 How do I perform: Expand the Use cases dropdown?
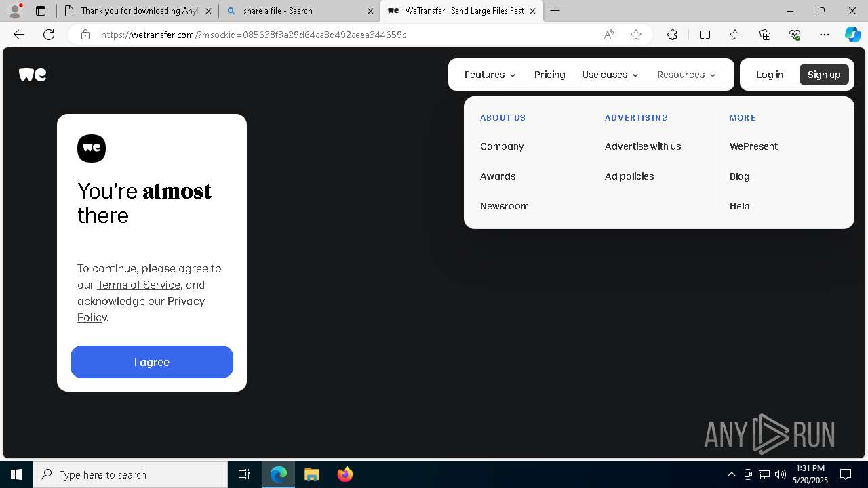(610, 75)
